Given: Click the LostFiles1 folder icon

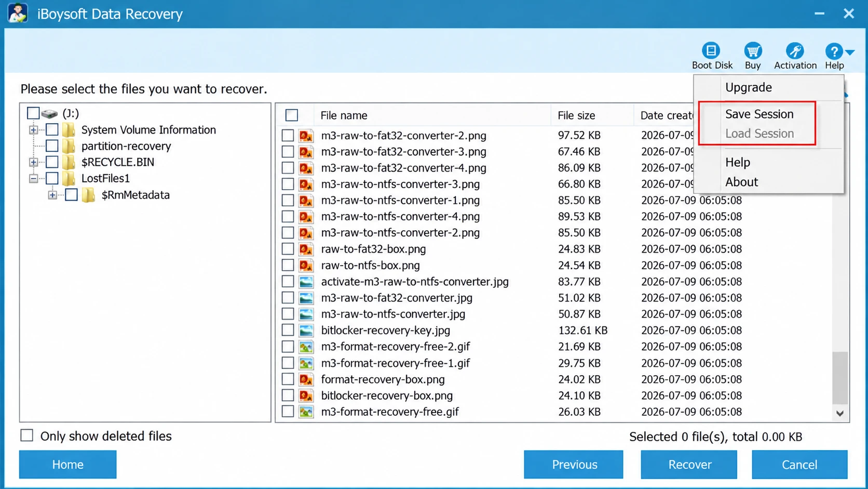Looking at the screenshot, I should tap(69, 178).
